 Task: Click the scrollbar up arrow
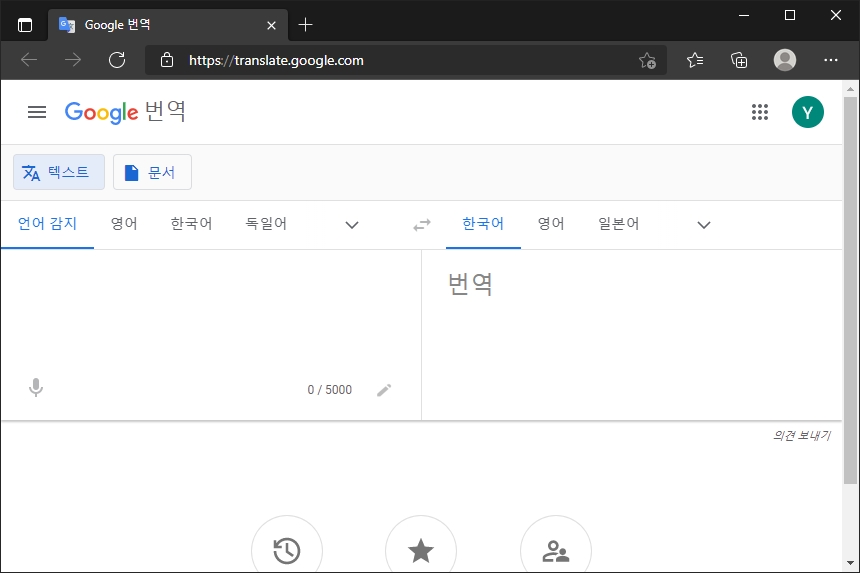[x=850, y=88]
